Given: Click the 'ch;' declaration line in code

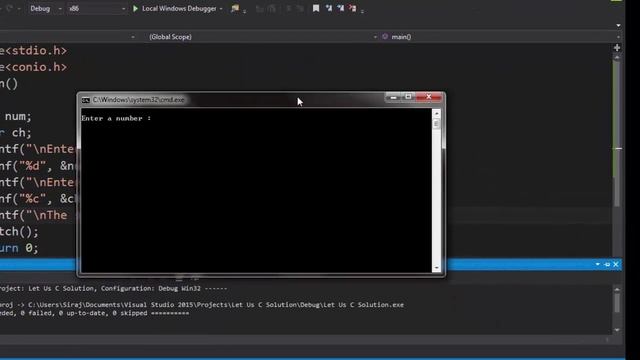Looking at the screenshot, I should click(x=16, y=133).
